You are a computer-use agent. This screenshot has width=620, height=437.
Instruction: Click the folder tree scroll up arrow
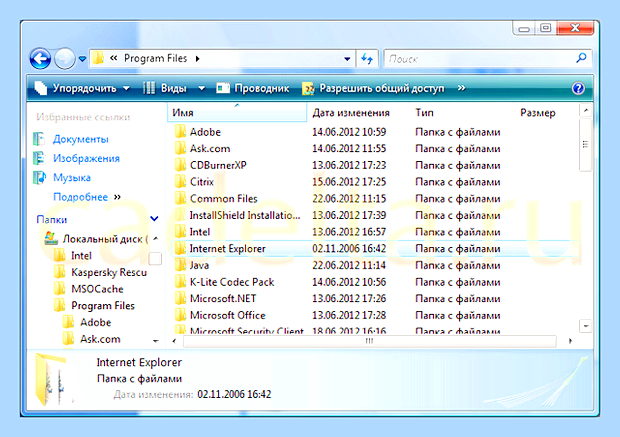[156, 238]
